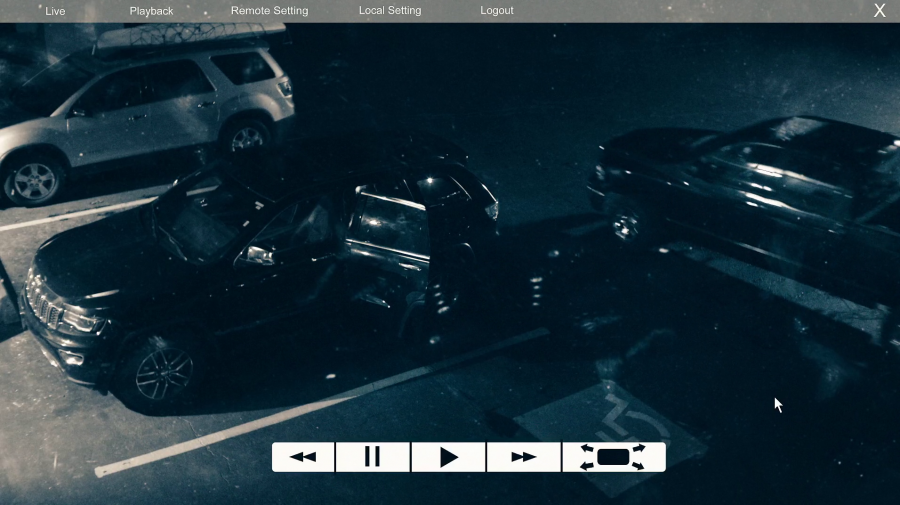Click the silver SUV's rear wheel

247,137
